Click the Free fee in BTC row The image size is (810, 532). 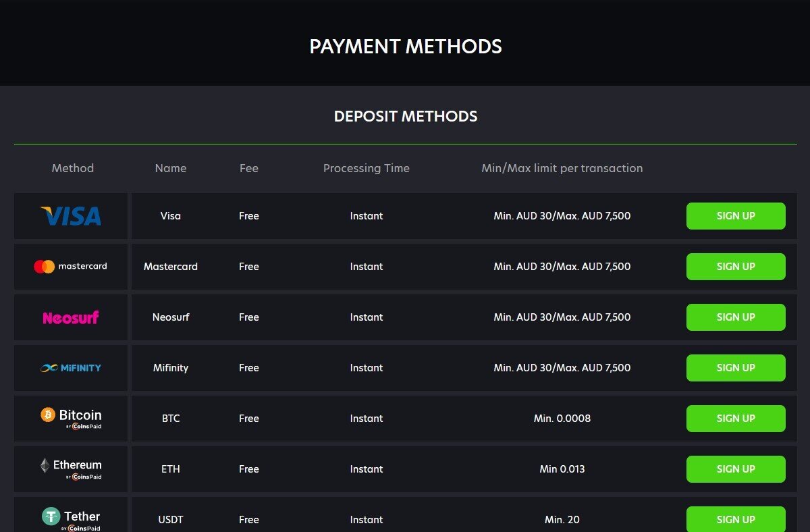249,419
